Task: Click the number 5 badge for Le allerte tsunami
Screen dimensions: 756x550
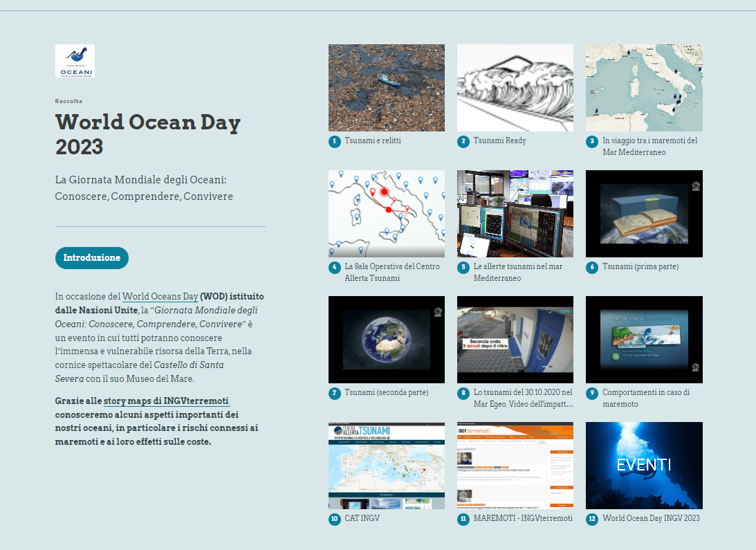Action: (463, 267)
